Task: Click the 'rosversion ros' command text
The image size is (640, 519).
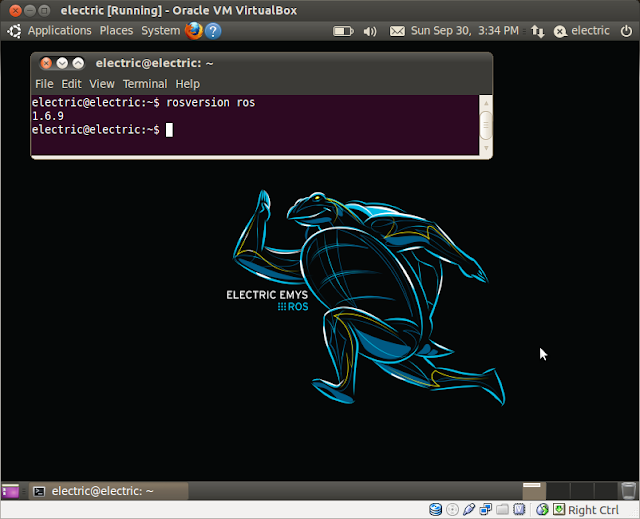Action: coord(211,102)
